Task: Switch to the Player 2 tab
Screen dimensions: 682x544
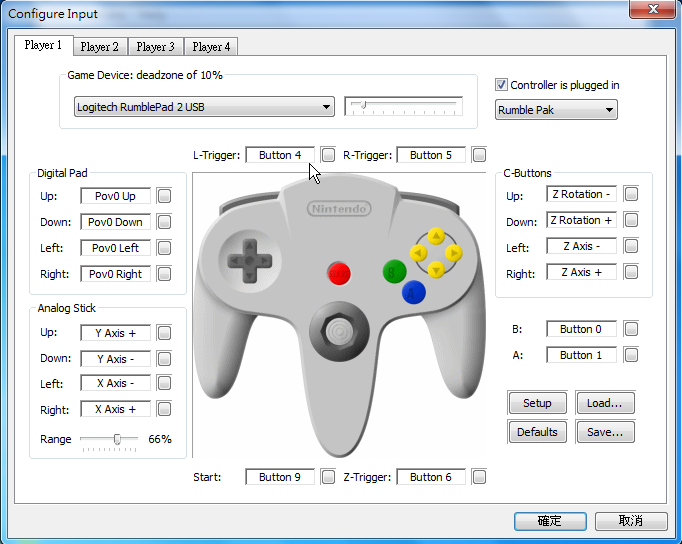Action: [x=100, y=47]
